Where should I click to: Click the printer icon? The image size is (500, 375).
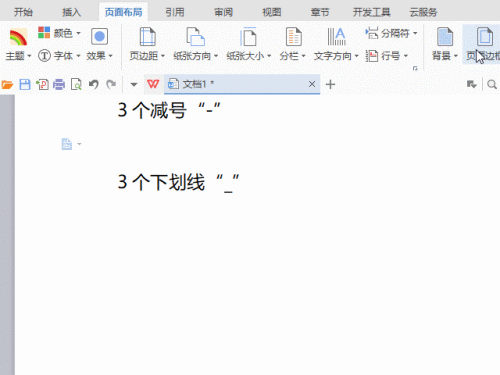point(59,85)
